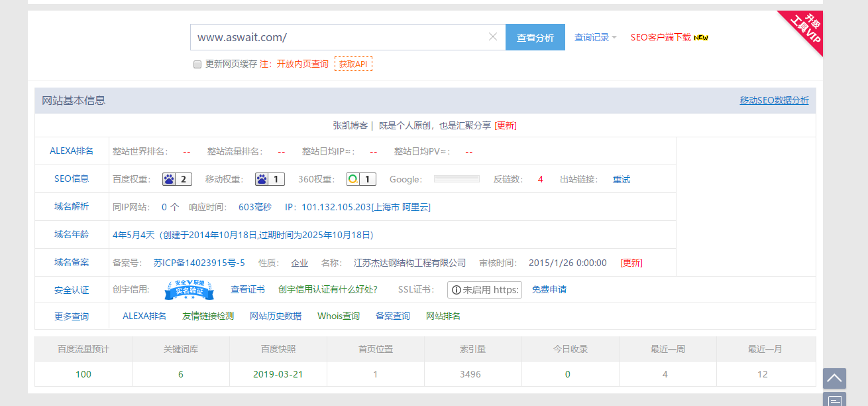Image resolution: width=868 pixels, height=406 pixels.
Task: Open the Whois查询 link
Action: point(338,316)
